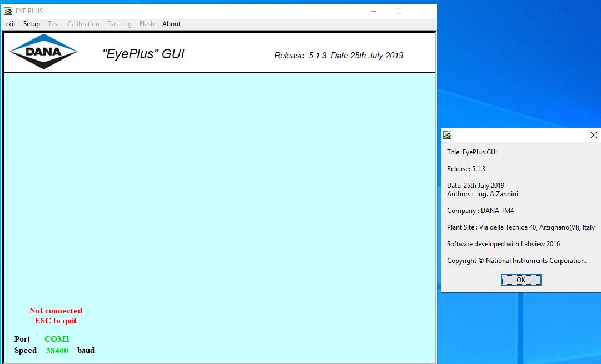Click the green 38400 baud speed indicator
The height and width of the screenshot is (364, 601).
[57, 351]
